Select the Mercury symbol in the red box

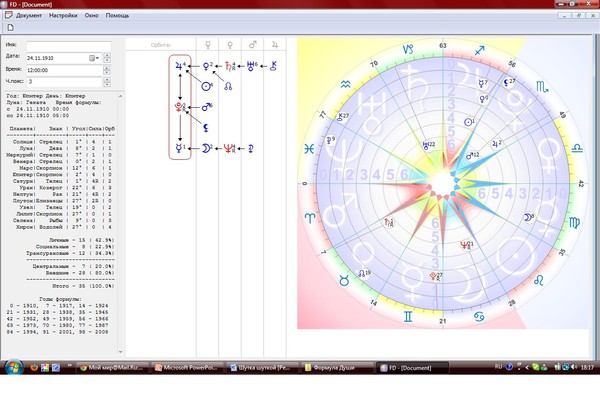point(180,148)
